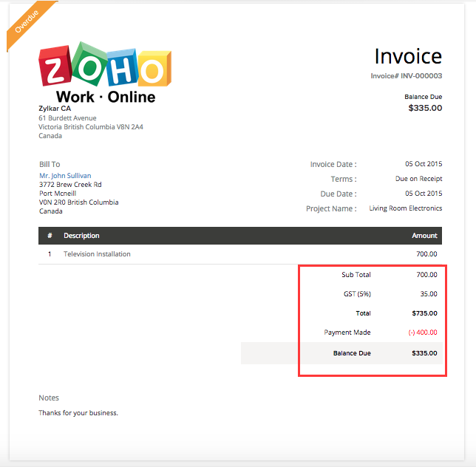
Task: Click the Amount column header
Action: coord(424,236)
